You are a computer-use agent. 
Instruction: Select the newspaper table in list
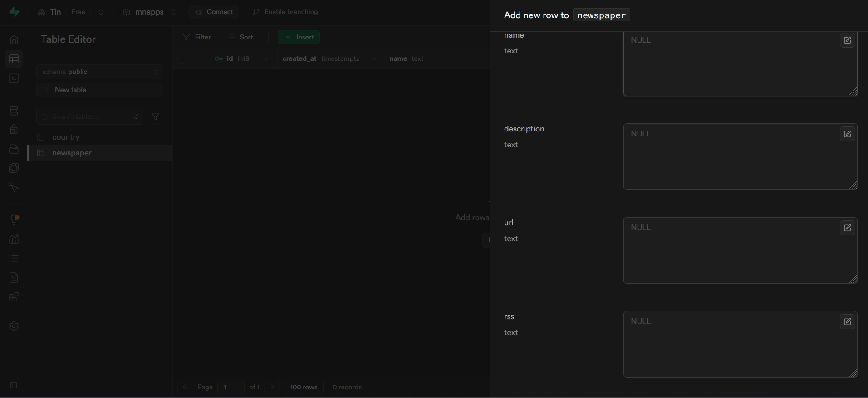click(72, 153)
